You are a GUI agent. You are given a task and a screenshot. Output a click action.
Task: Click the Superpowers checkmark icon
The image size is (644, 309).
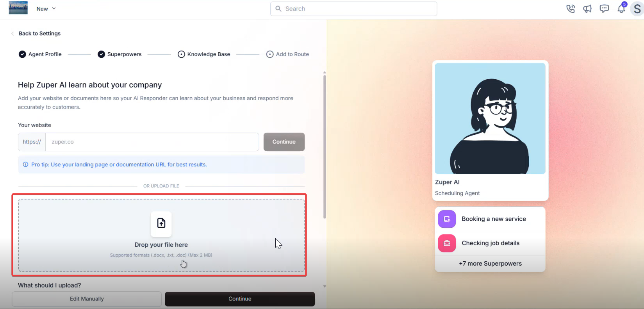(101, 54)
